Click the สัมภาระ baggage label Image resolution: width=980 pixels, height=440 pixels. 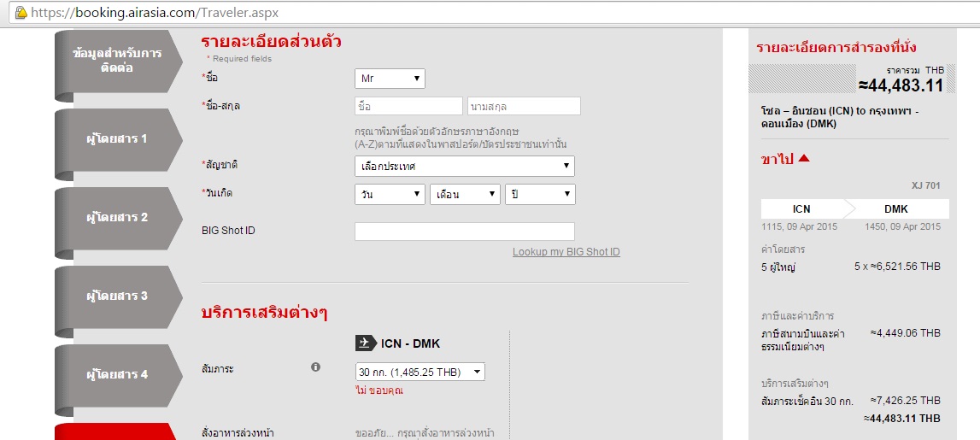tap(218, 369)
